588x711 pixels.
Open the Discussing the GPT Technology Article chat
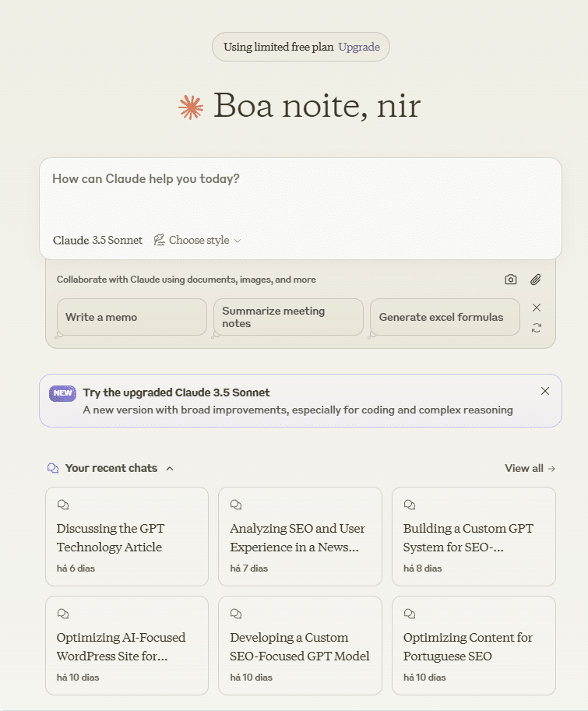click(x=127, y=537)
